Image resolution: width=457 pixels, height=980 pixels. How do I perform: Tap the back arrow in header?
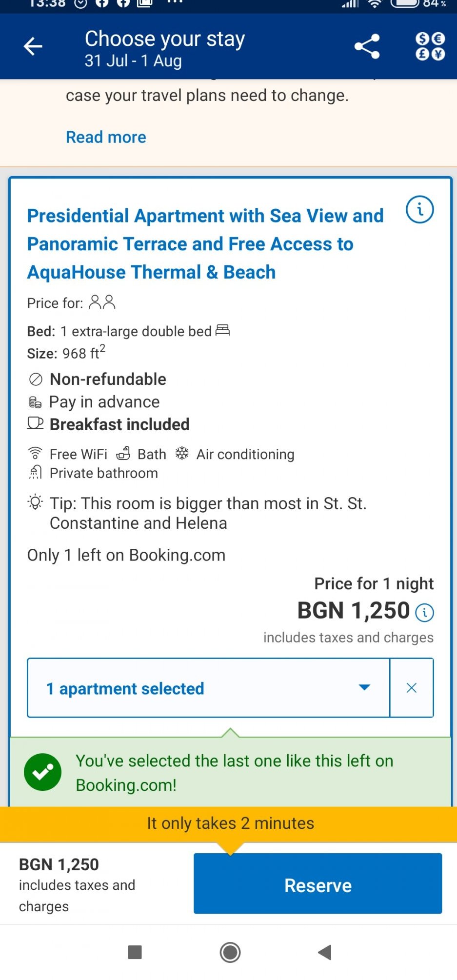pyautogui.click(x=33, y=47)
